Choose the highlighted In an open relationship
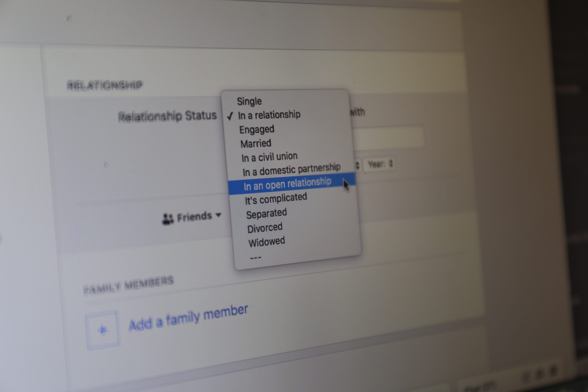This screenshot has width=588, height=392. click(288, 184)
